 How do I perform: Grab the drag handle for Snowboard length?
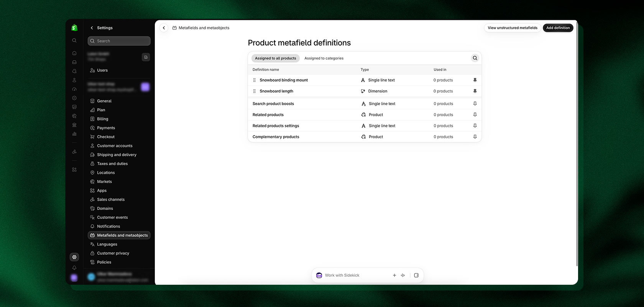pos(255,91)
